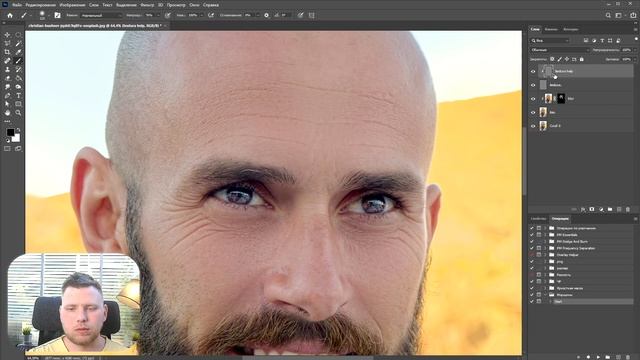The height and width of the screenshot is (360, 640).
Task: Open the Layers panel options menu
Action: coord(635,29)
